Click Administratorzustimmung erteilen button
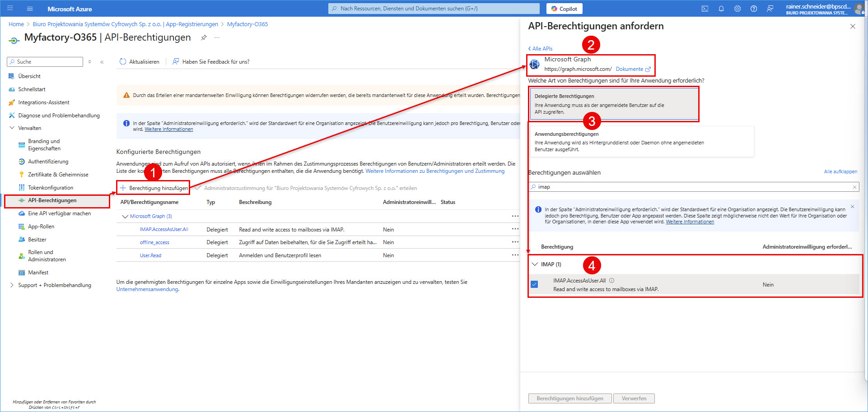This screenshot has height=412, width=868. tap(306, 188)
